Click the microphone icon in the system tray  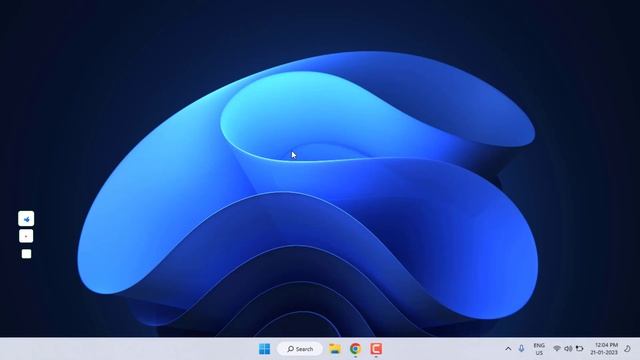coord(521,349)
